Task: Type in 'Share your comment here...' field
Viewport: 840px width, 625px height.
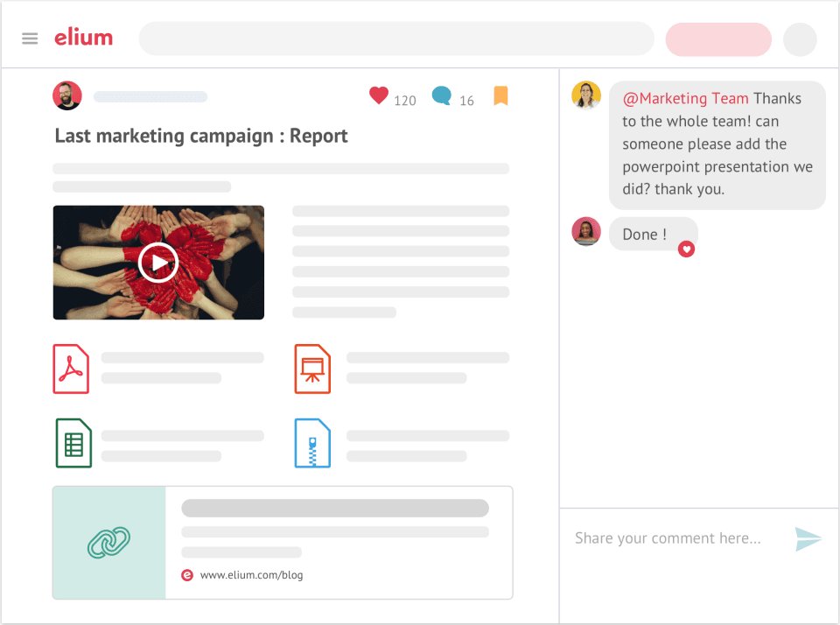Action: [x=668, y=538]
